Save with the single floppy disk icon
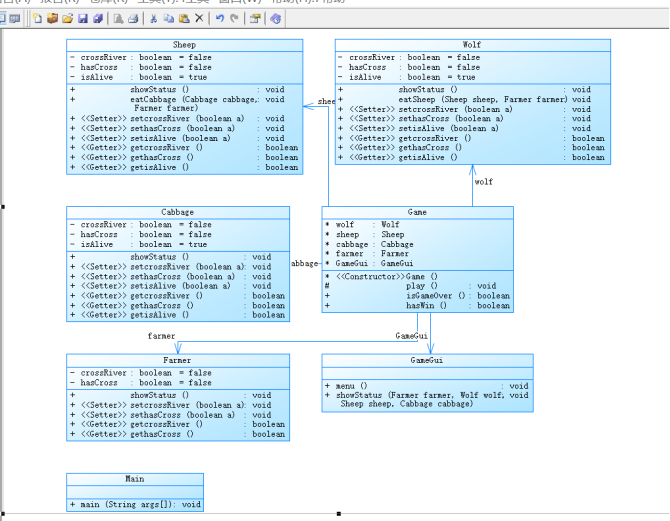This screenshot has height=521, width=670. pos(83,18)
